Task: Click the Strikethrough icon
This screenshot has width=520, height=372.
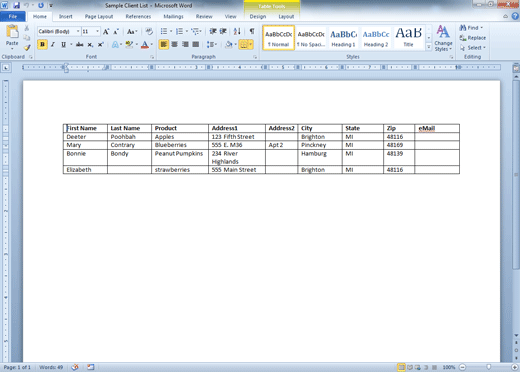Action: [79, 44]
